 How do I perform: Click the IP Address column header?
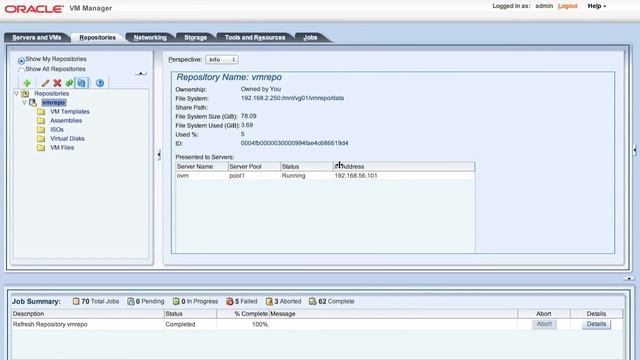tap(404, 167)
